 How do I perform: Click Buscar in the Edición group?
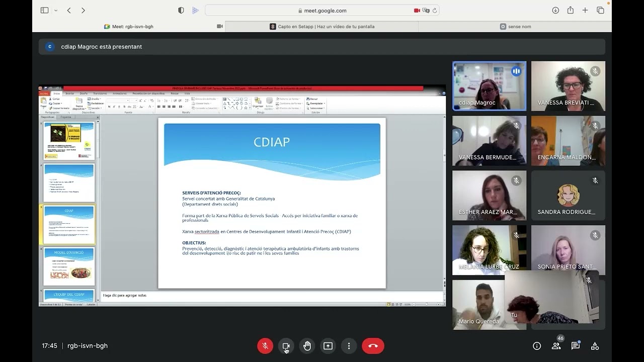pos(313,99)
